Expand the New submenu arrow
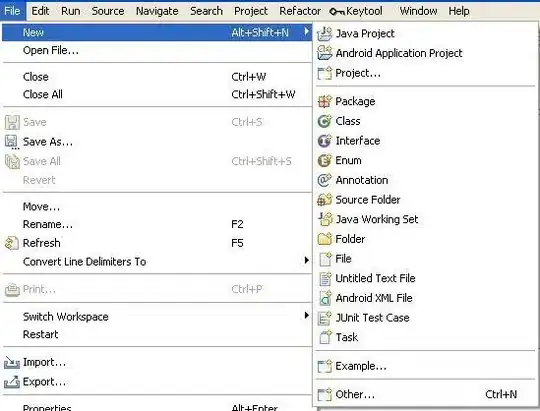 pos(307,32)
